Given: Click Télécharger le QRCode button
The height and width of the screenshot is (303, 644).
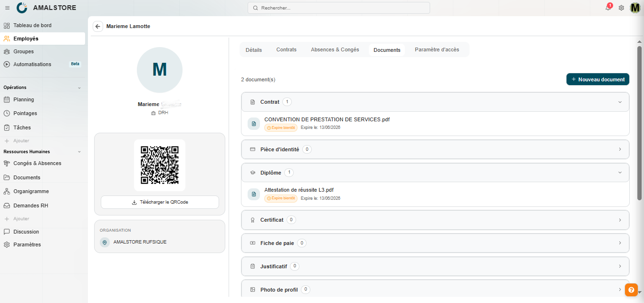Looking at the screenshot, I should [x=160, y=202].
